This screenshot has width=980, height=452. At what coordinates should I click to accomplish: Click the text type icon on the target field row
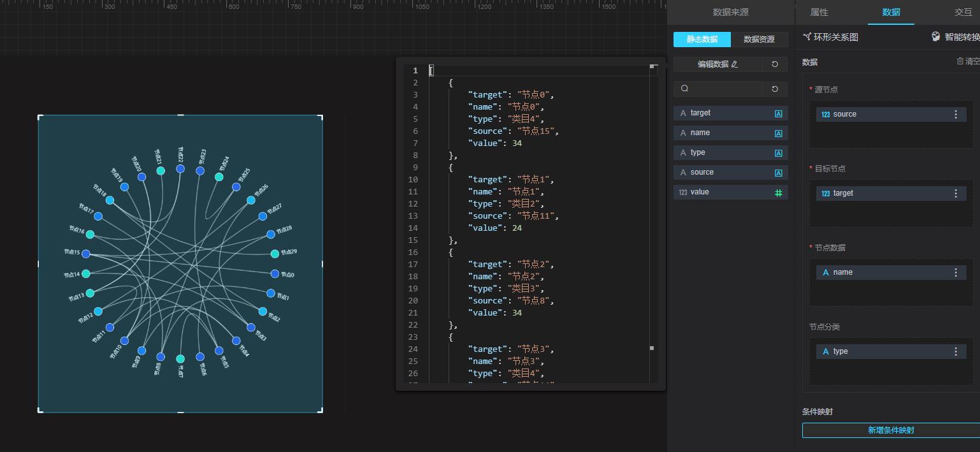point(778,113)
